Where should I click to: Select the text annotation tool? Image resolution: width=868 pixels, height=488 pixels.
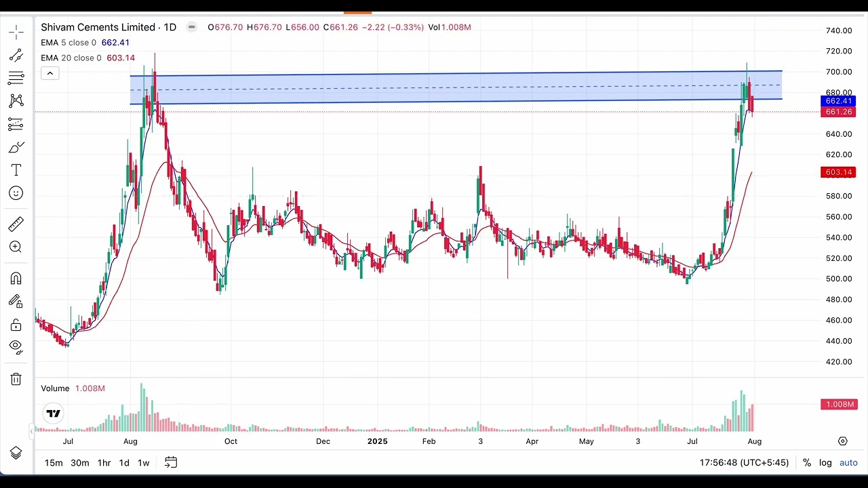click(x=16, y=170)
